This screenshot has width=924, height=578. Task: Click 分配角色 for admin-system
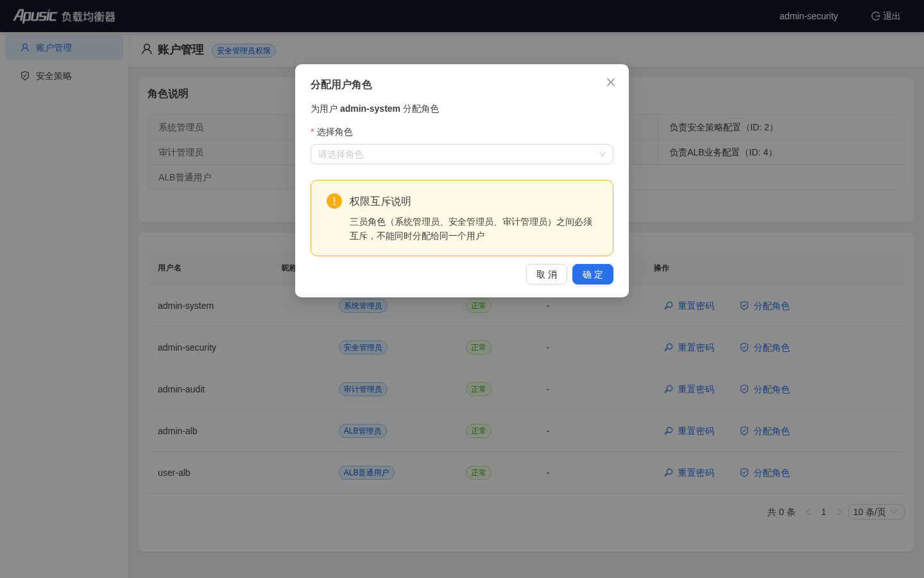[765, 306]
